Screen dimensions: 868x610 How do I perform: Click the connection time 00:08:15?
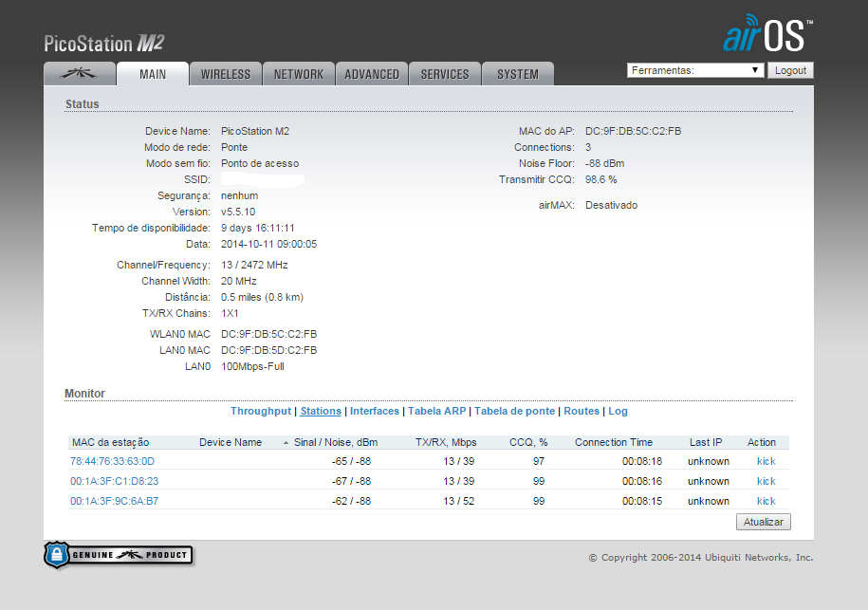(x=642, y=502)
